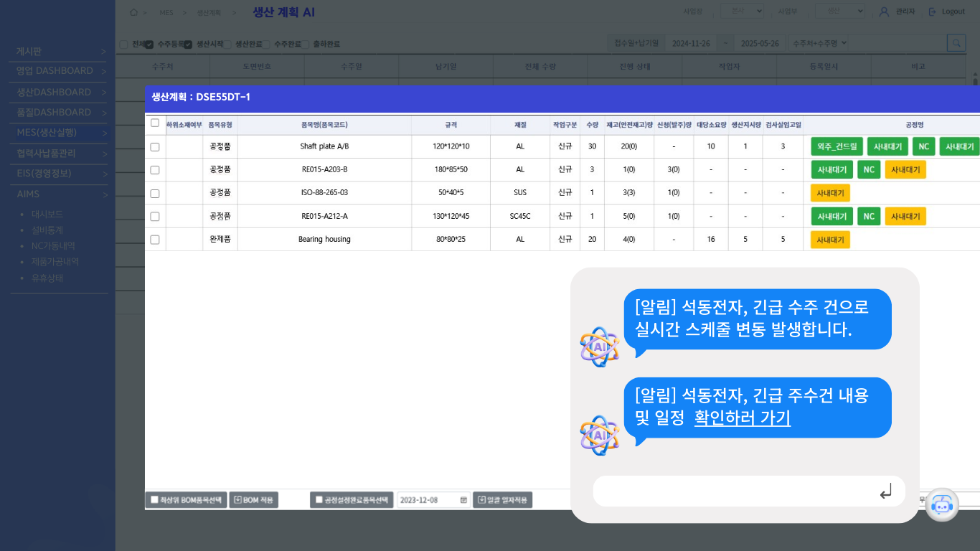Viewport: 980px width, 551px height.
Task: Open the chatbot robot floating icon
Action: [x=941, y=506]
